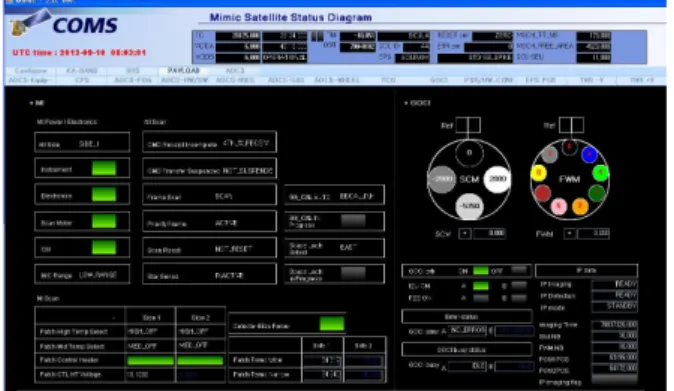Select the pink filter in FWM wheel
The width and height of the screenshot is (674, 391).
pos(559,206)
